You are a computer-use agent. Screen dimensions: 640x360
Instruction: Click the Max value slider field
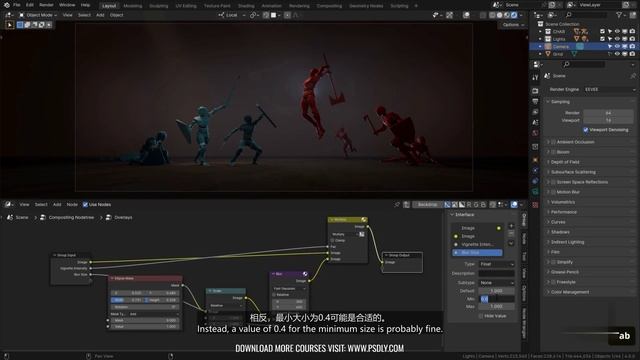(x=496, y=306)
